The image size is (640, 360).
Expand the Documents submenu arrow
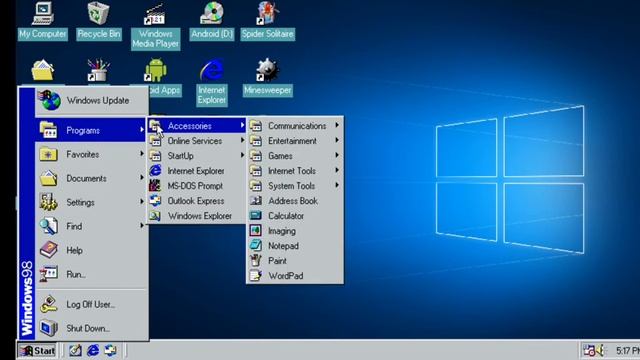coord(142,178)
